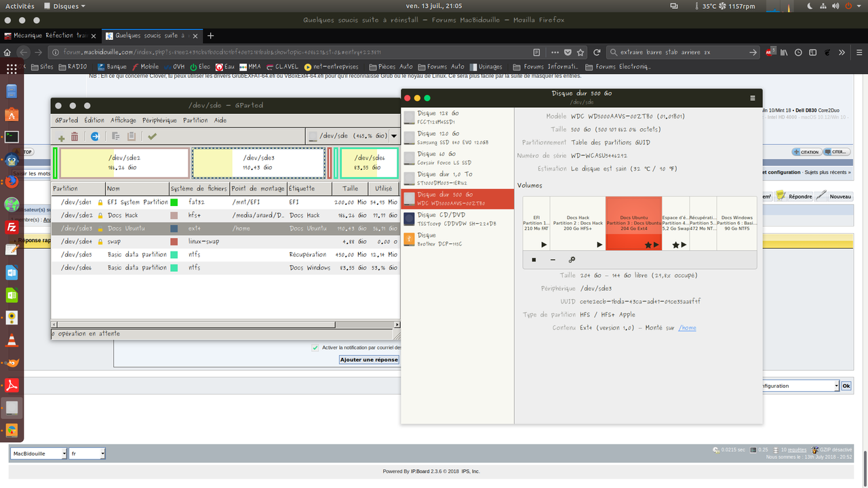Image resolution: width=868 pixels, height=488 pixels.
Task: Select /dev/sde2 block in GParted graph
Action: coord(123,163)
